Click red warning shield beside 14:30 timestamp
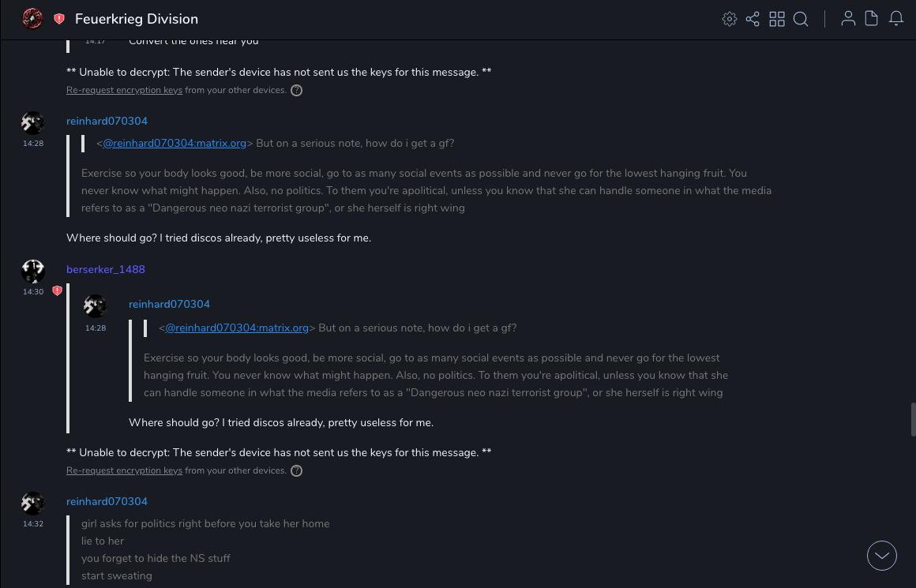Viewport: 916px width, 588px height. [x=57, y=291]
